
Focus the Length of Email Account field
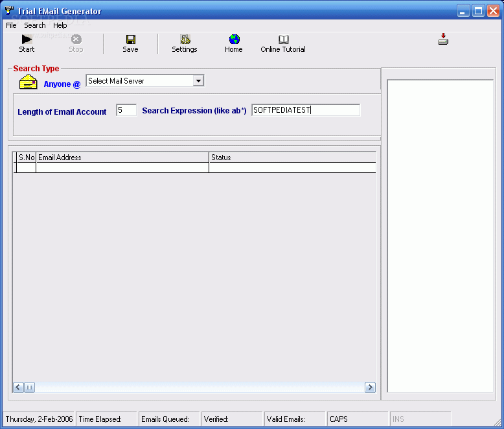(126, 110)
